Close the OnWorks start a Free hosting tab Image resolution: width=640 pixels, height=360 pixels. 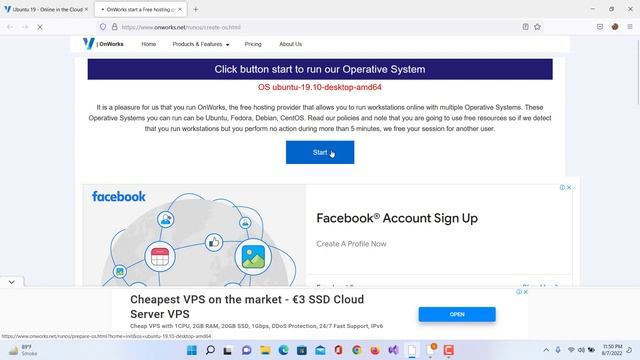(180, 9)
